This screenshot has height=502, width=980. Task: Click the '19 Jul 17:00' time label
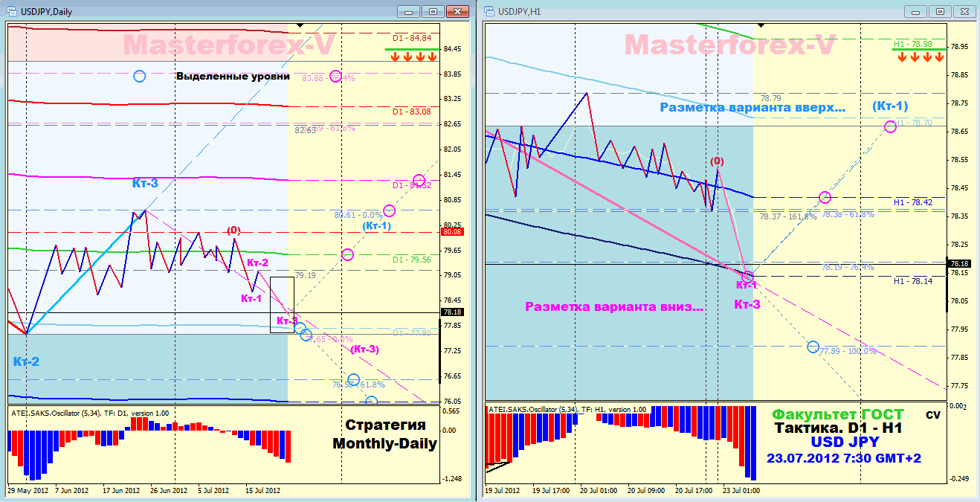click(x=551, y=491)
